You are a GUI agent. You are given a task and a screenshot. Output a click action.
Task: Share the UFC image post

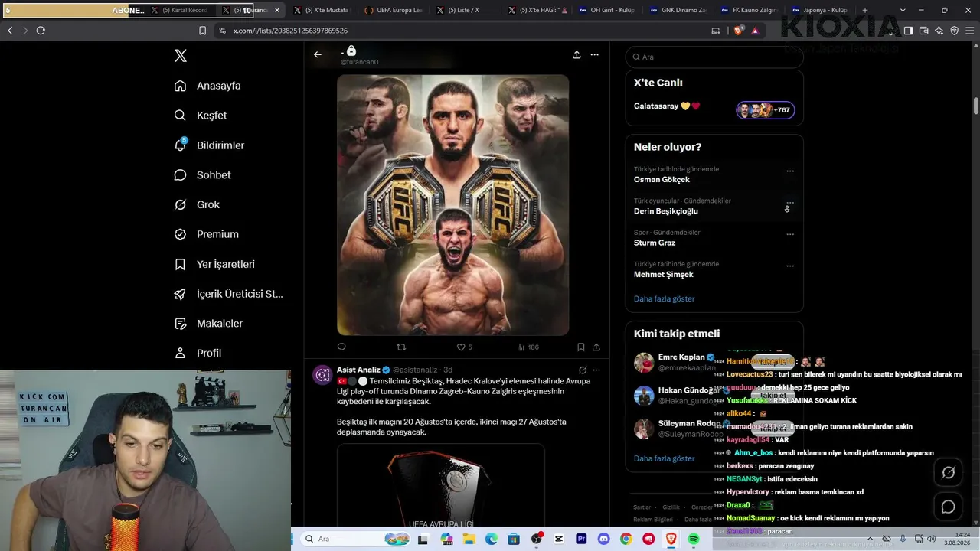point(596,347)
